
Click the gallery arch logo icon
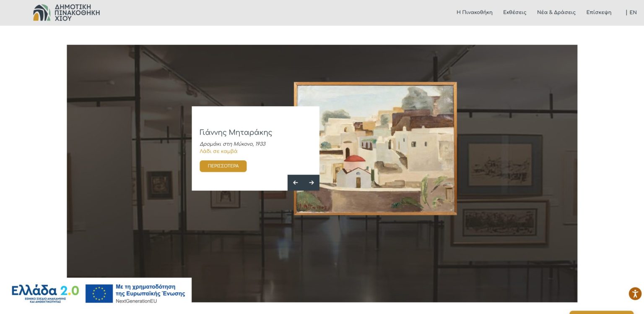click(42, 13)
